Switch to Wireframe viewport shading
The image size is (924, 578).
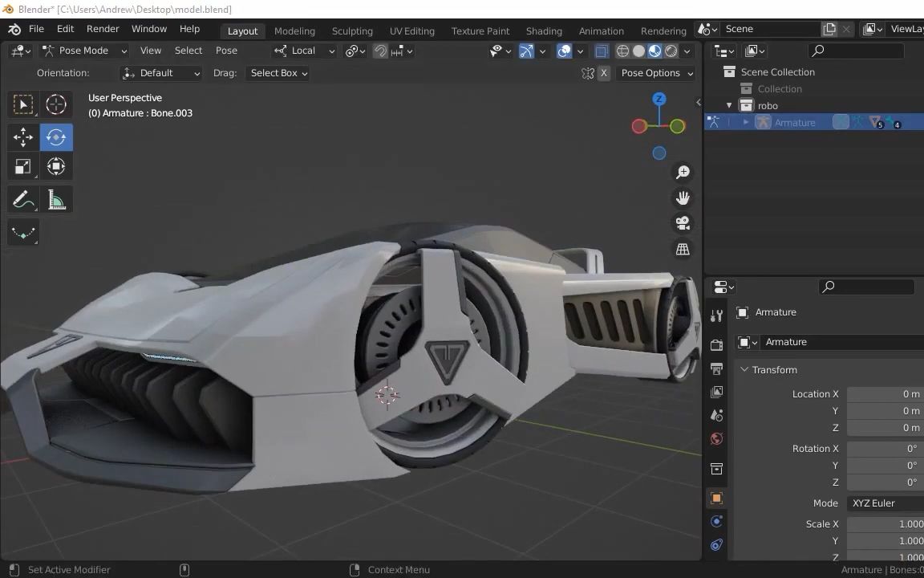pos(623,51)
